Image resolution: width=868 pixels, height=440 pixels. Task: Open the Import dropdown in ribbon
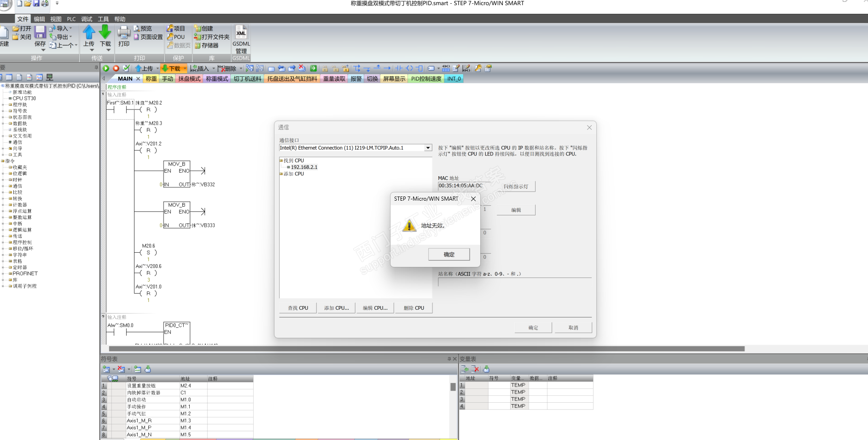[x=70, y=29]
